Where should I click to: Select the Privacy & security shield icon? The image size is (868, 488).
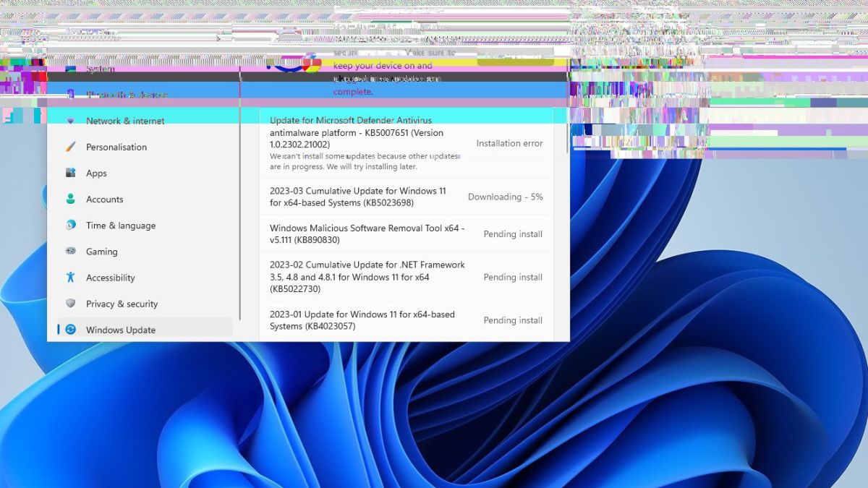click(70, 304)
